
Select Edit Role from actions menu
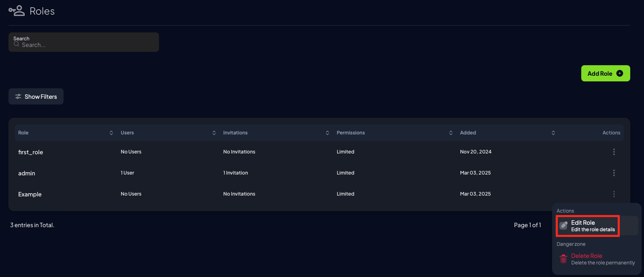[x=597, y=226]
